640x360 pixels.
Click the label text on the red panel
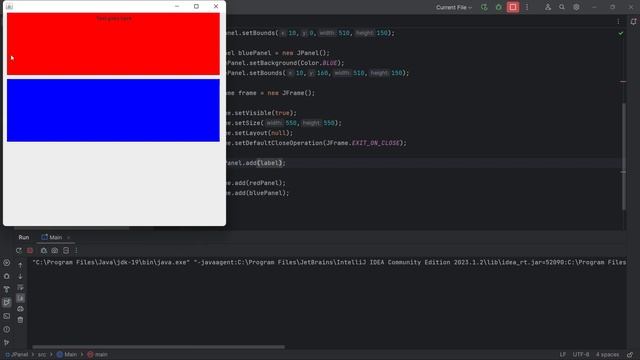(114, 18)
